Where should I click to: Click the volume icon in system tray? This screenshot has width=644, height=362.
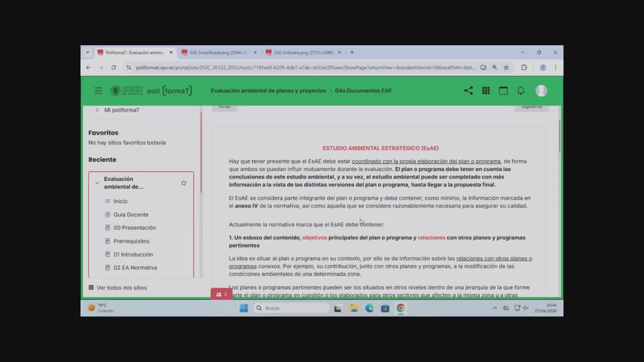click(x=526, y=308)
